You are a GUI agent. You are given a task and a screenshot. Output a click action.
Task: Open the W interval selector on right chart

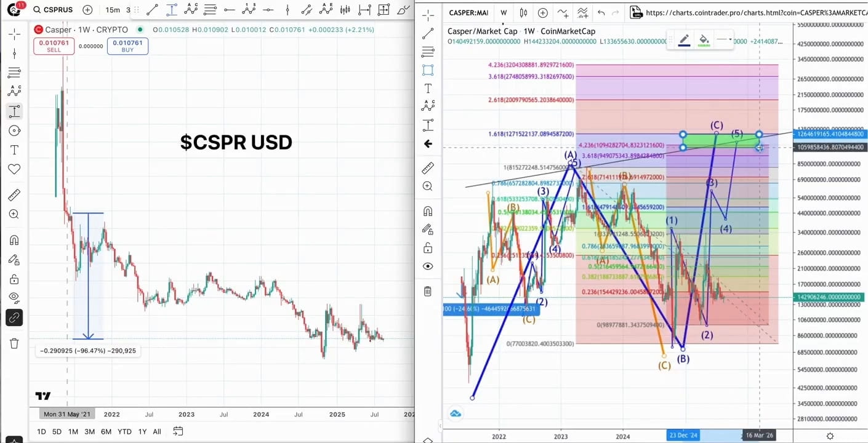coord(504,12)
